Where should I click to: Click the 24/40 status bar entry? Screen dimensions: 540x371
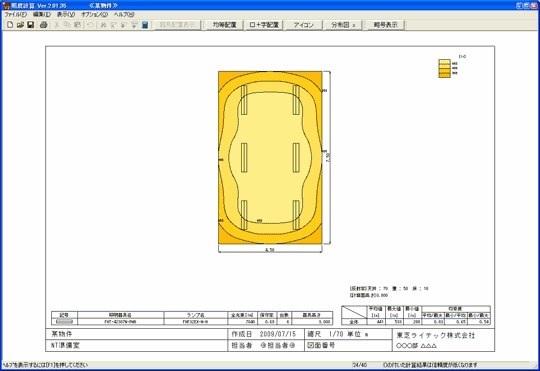[x=360, y=365]
